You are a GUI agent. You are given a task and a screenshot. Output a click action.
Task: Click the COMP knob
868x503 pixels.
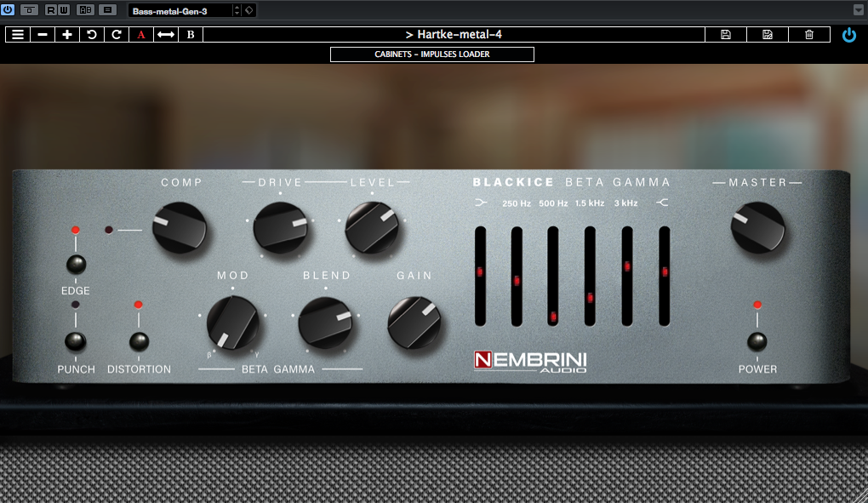(x=180, y=228)
